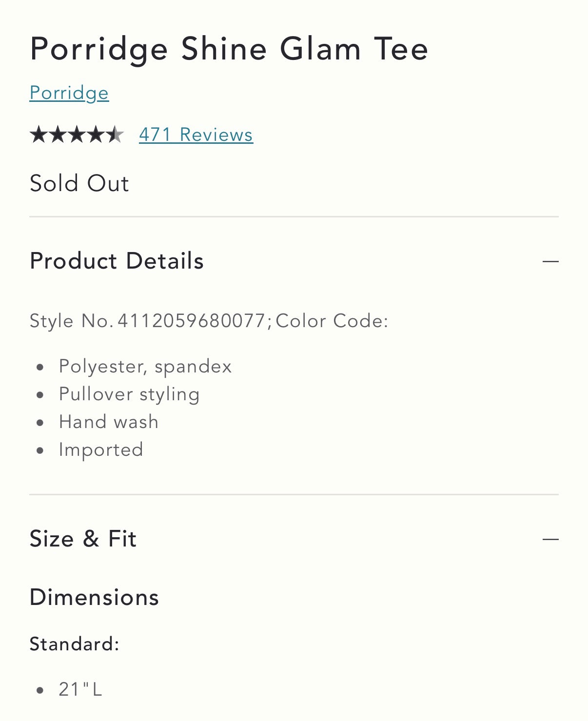Collapse Product Details with minus icon

point(550,261)
